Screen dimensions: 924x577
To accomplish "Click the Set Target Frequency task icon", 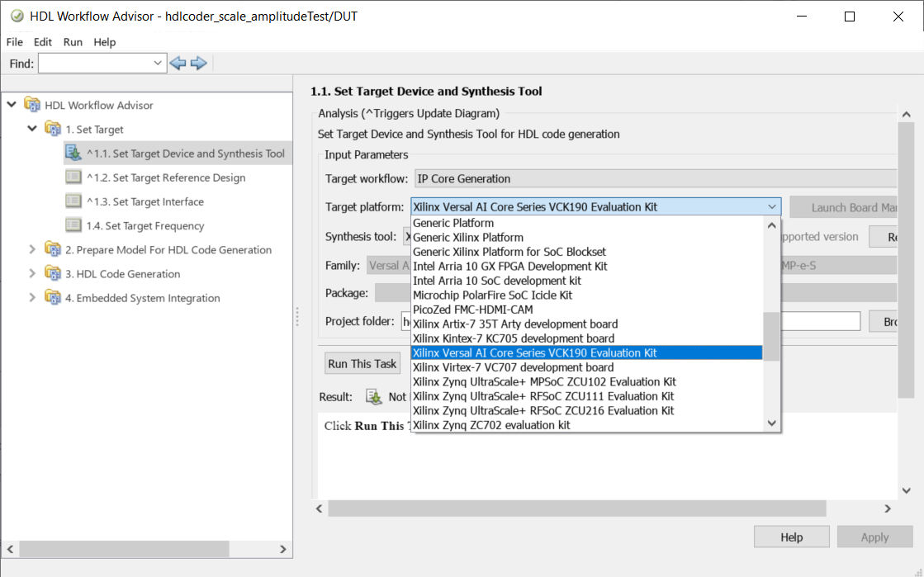I will [x=73, y=225].
